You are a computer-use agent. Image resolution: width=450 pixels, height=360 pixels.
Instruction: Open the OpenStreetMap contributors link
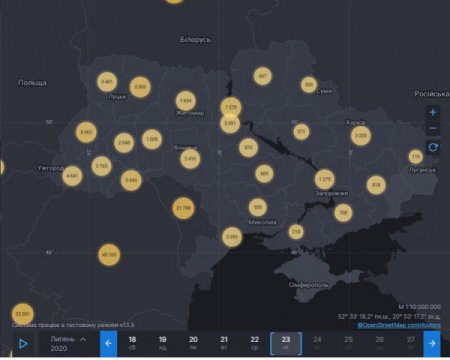pyautogui.click(x=399, y=325)
